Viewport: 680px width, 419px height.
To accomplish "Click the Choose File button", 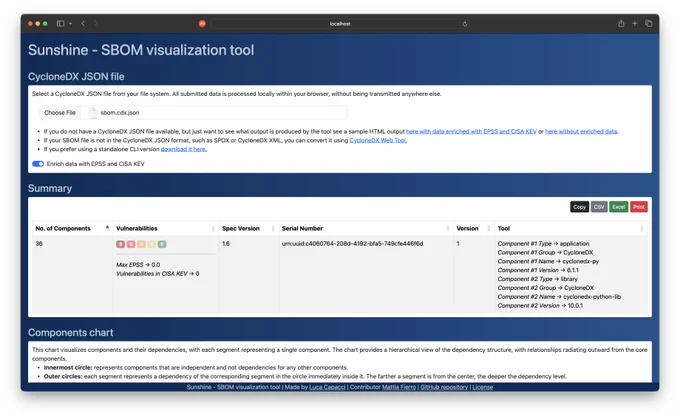I will (60, 113).
